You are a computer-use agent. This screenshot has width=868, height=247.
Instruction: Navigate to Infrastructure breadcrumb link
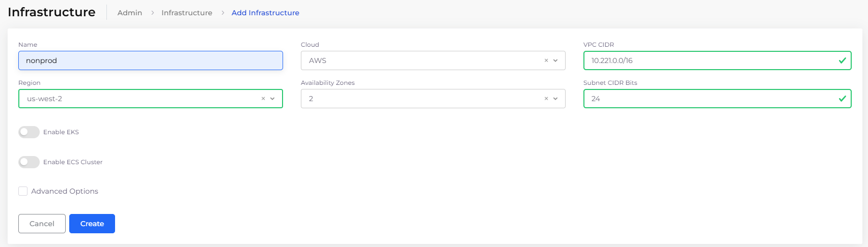(187, 13)
